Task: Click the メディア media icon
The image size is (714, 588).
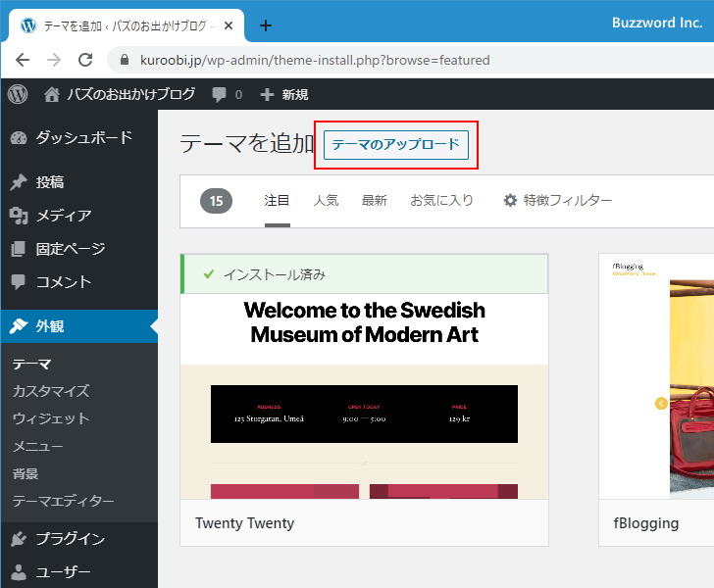Action: 19,216
